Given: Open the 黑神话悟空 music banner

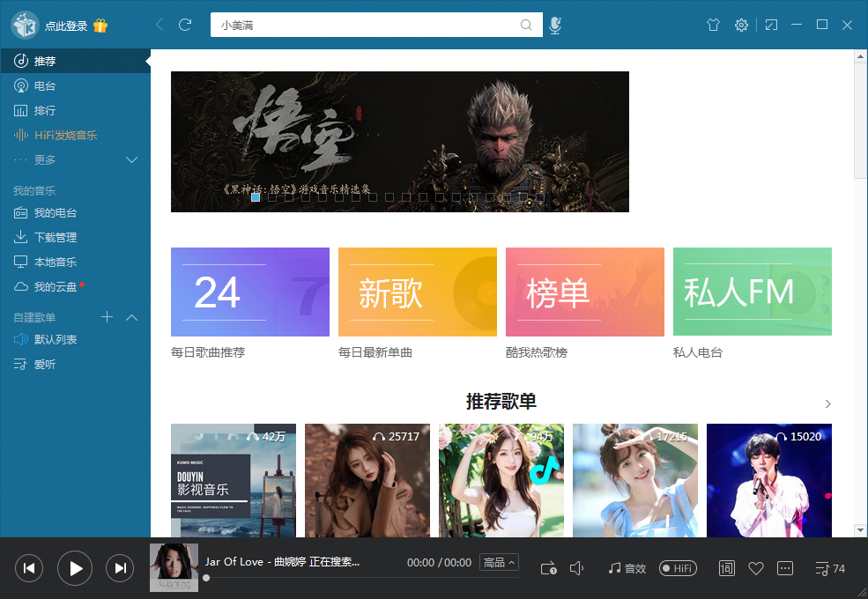Looking at the screenshot, I should click(x=399, y=142).
